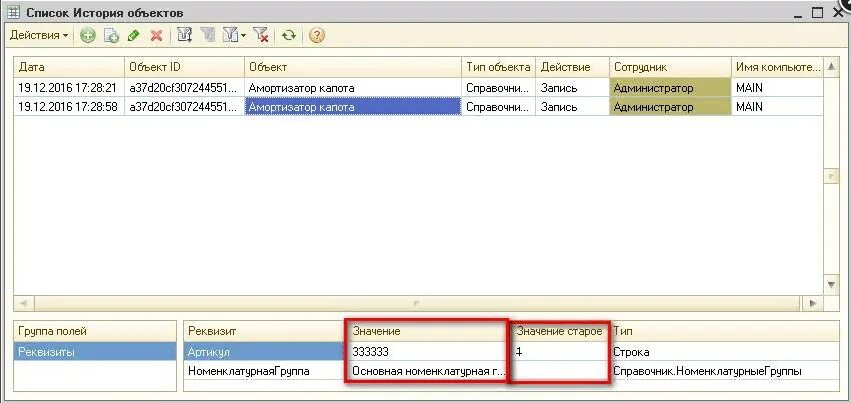The image size is (851, 403).
Task: Delete record with the red X icon
Action: (x=157, y=36)
